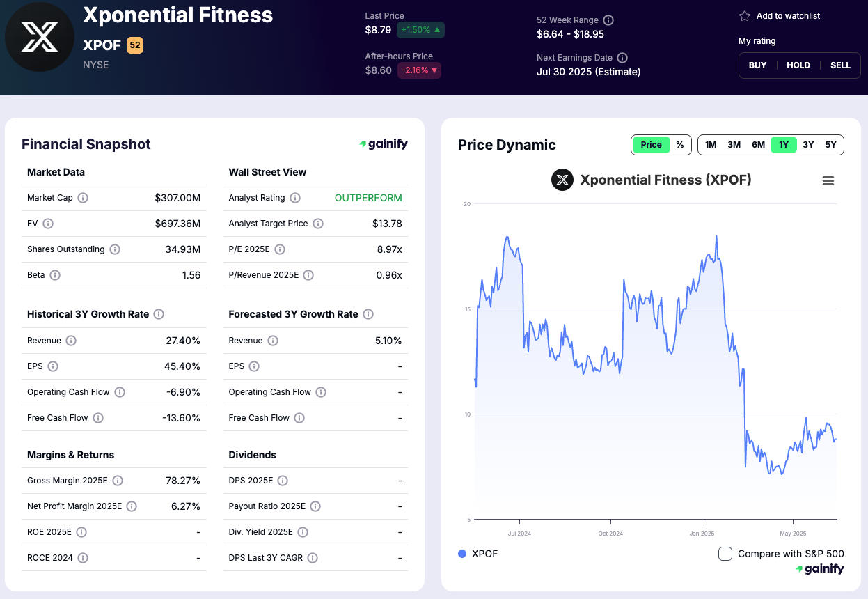Switch chart to percent mode
Image resolution: width=868 pixels, height=599 pixels.
[x=680, y=145]
